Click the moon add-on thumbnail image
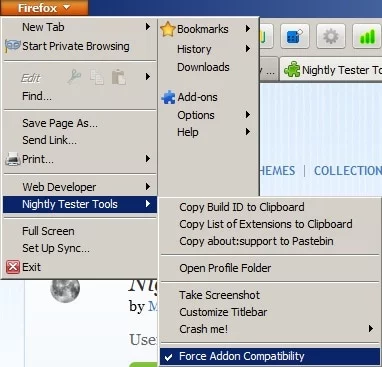Image resolution: width=382 pixels, height=367 pixels. pyautogui.click(x=65, y=290)
